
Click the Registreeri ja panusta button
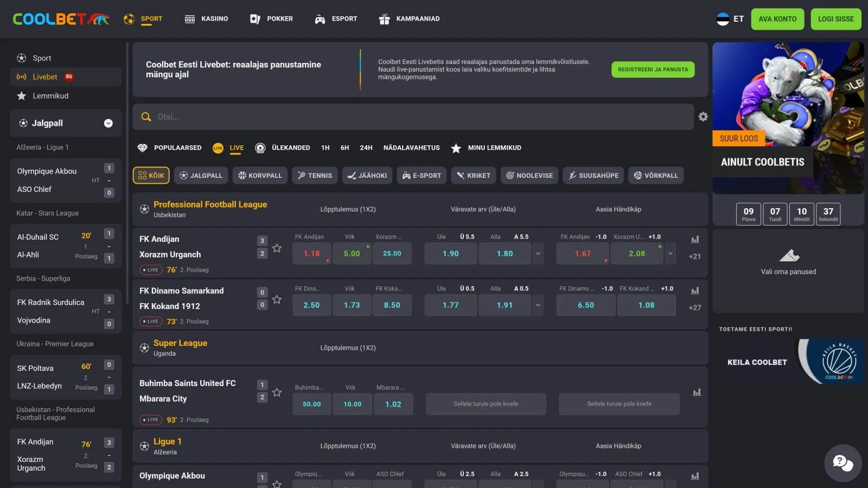point(653,69)
